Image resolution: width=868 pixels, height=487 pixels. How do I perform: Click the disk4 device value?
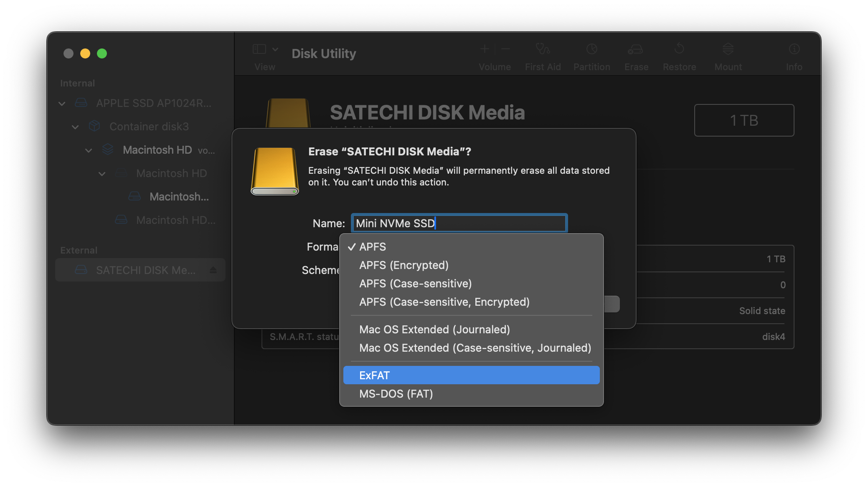pyautogui.click(x=774, y=337)
